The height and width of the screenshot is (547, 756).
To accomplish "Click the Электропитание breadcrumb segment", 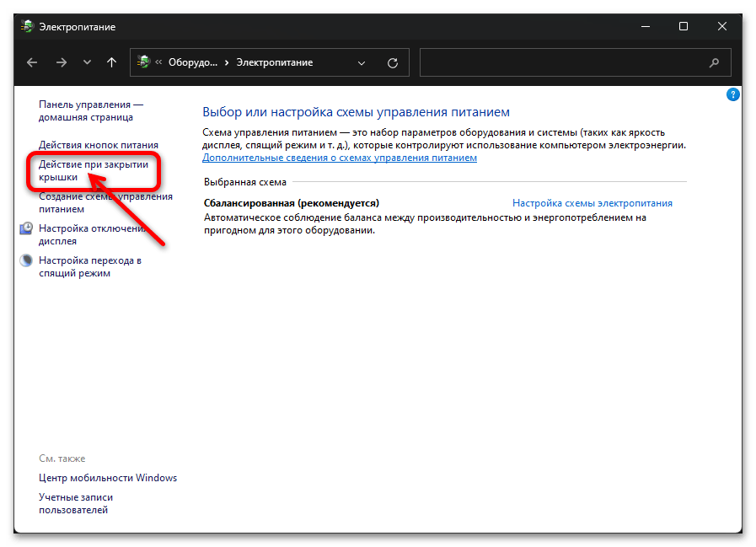I will [275, 62].
